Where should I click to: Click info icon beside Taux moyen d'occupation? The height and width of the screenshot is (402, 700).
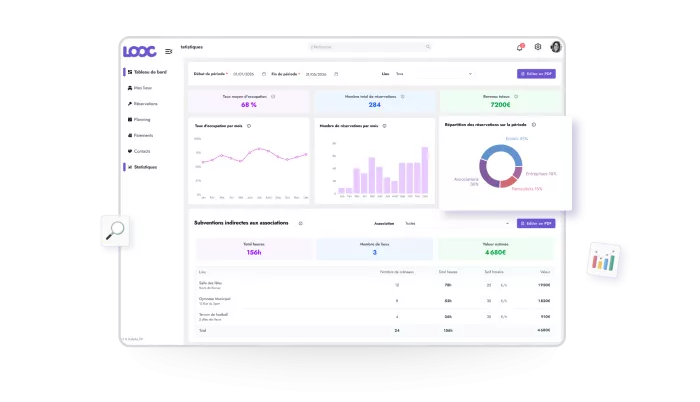tap(273, 96)
